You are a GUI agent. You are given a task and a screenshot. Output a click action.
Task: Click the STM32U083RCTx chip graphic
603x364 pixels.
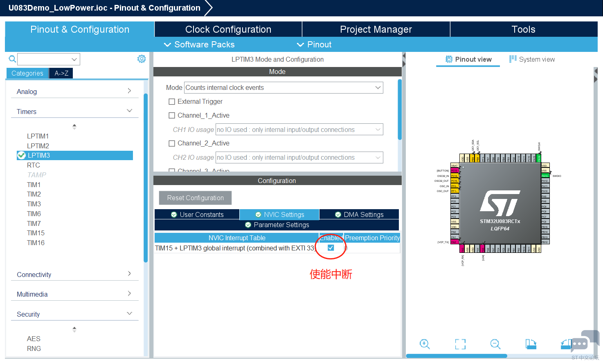[500, 203]
